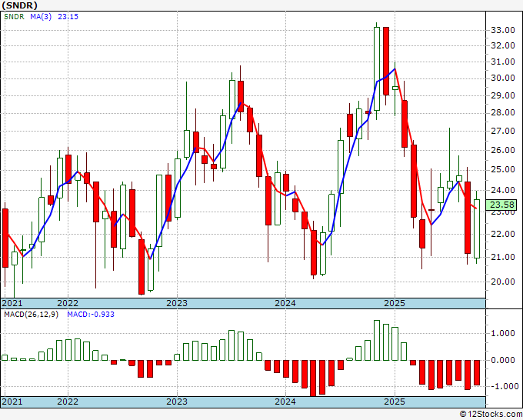Click 2023 on the price chart timeline

point(177,303)
